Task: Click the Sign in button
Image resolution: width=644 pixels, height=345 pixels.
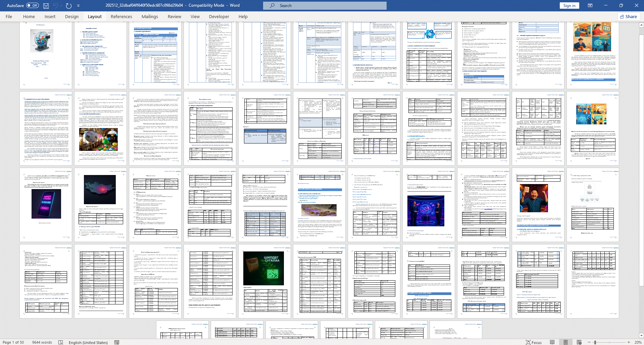Action: click(569, 6)
